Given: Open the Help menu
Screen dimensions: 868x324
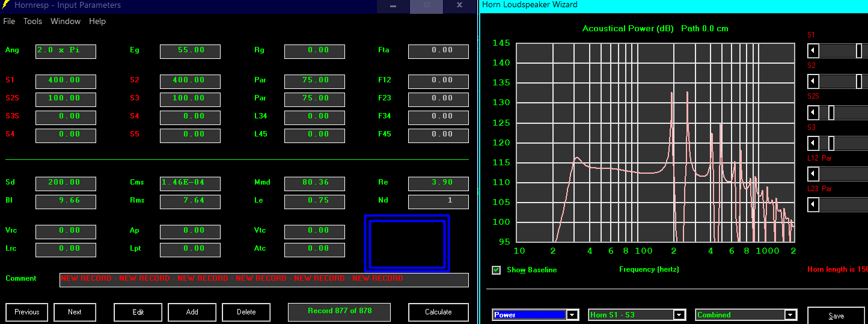Looking at the screenshot, I should 97,21.
